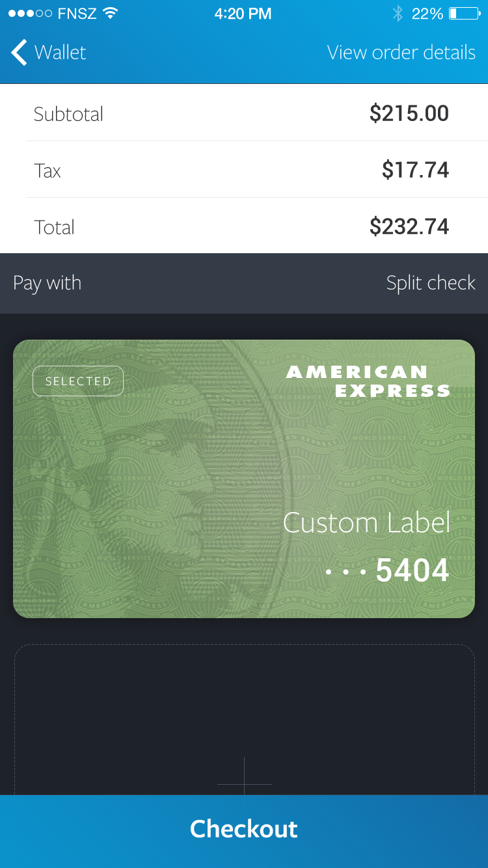The width and height of the screenshot is (488, 868).
Task: Tap the Tax amount $17.74
Action: click(x=415, y=170)
